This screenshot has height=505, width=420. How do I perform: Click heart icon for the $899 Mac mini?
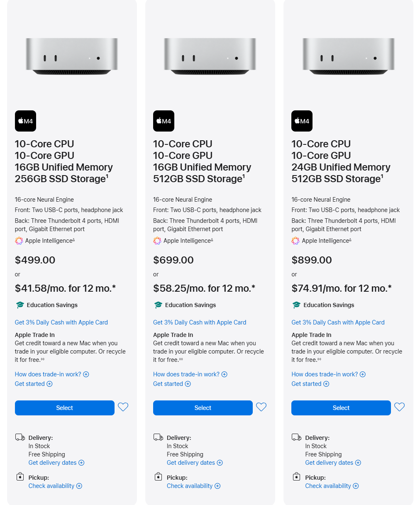click(399, 407)
